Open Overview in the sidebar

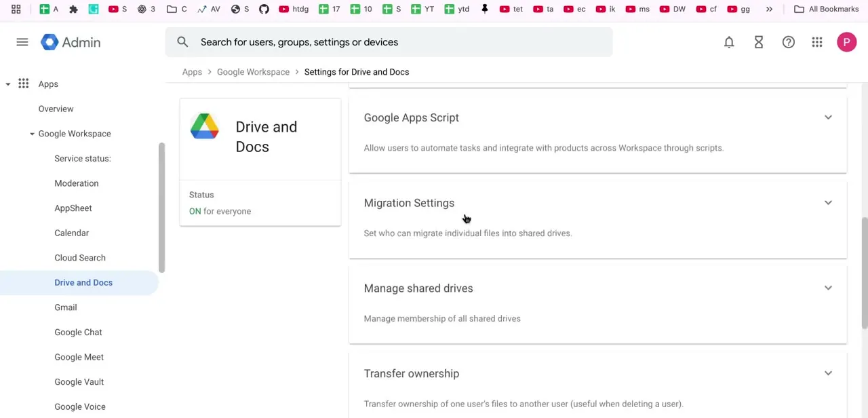[56, 109]
